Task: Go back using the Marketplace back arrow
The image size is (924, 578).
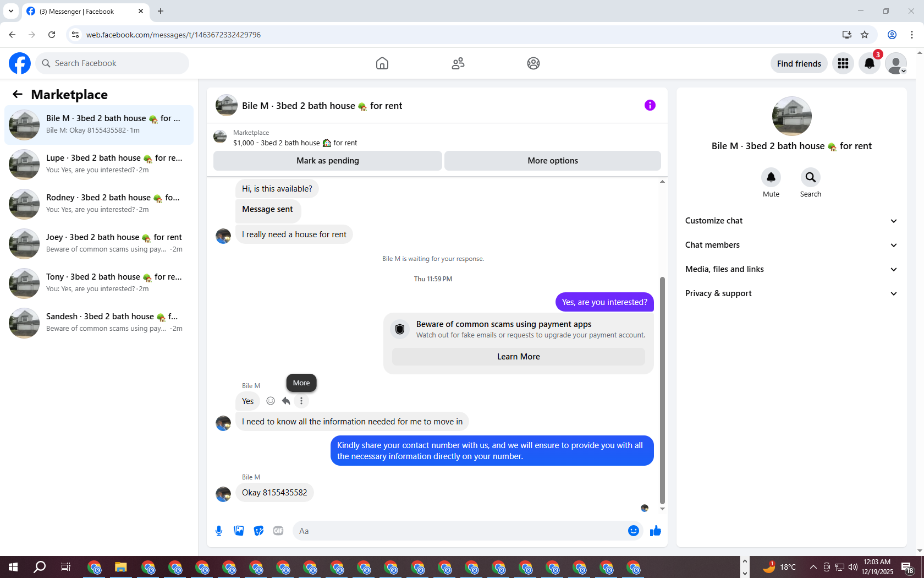Action: pos(18,94)
